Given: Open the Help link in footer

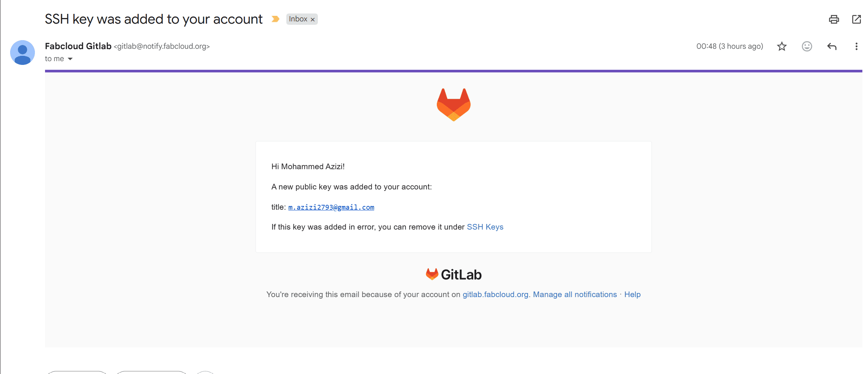Looking at the screenshot, I should pos(632,294).
